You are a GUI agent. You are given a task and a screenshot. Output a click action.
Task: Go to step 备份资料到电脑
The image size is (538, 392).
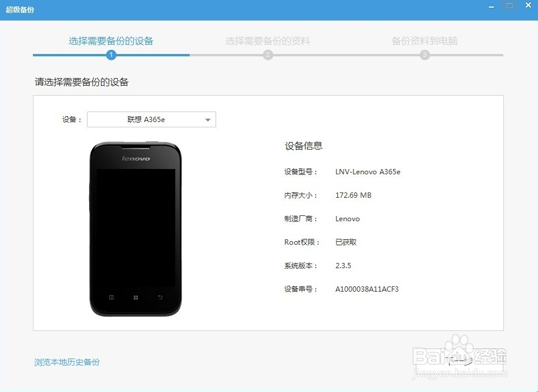pyautogui.click(x=425, y=41)
